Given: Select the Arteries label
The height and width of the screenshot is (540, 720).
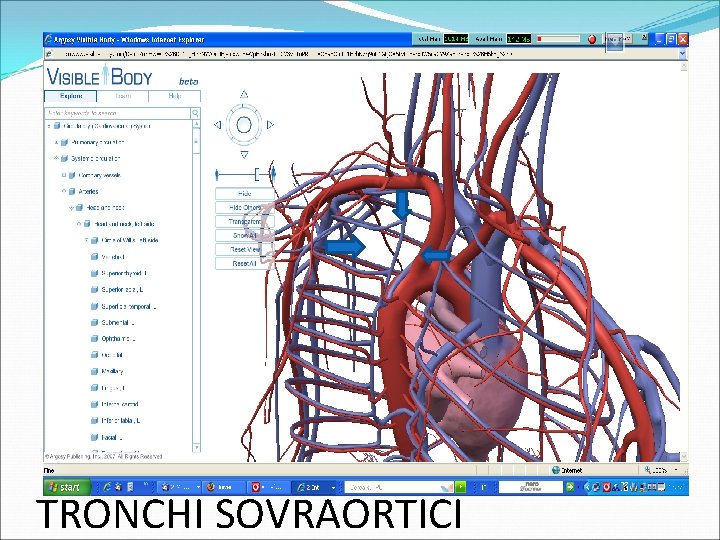Looking at the screenshot, I should tap(88, 191).
